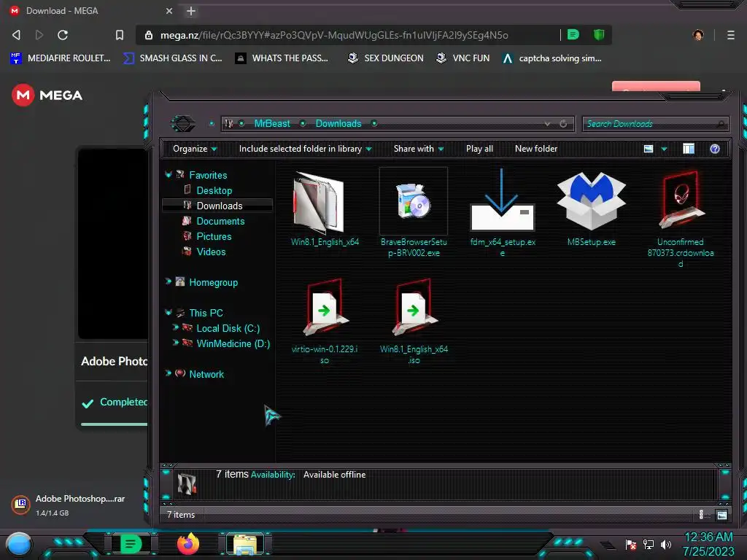Open captcha solving sim... bookmark
The height and width of the screenshot is (560, 747).
(552, 58)
